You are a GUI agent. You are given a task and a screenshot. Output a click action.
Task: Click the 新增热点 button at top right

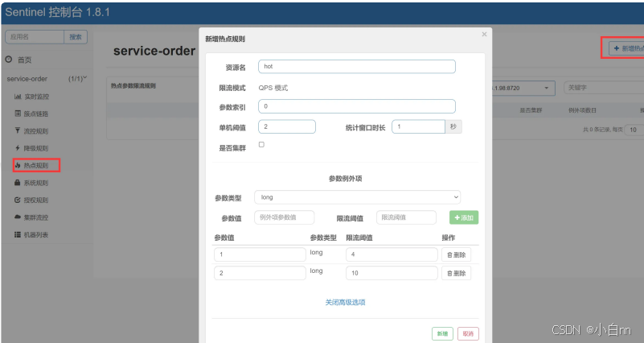click(x=626, y=48)
